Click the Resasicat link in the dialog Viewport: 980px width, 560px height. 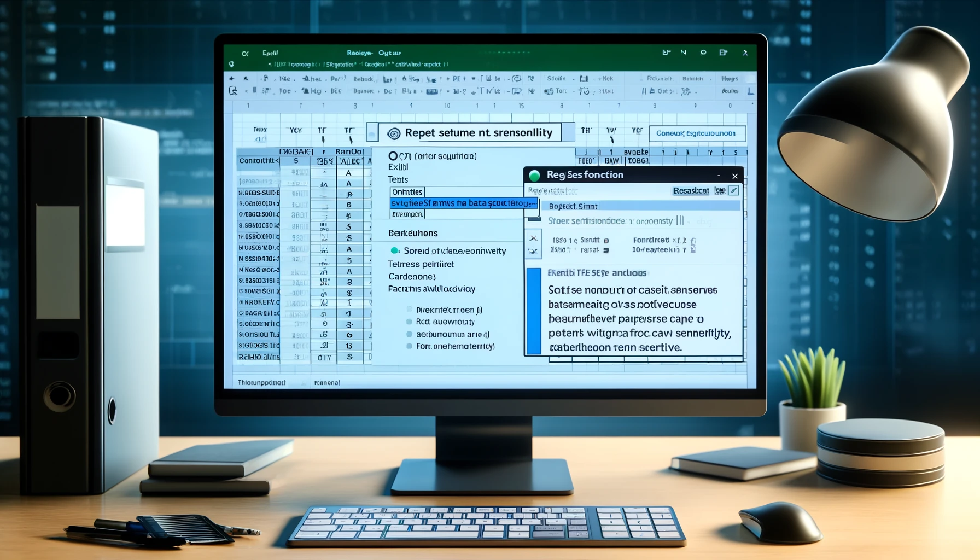click(691, 190)
